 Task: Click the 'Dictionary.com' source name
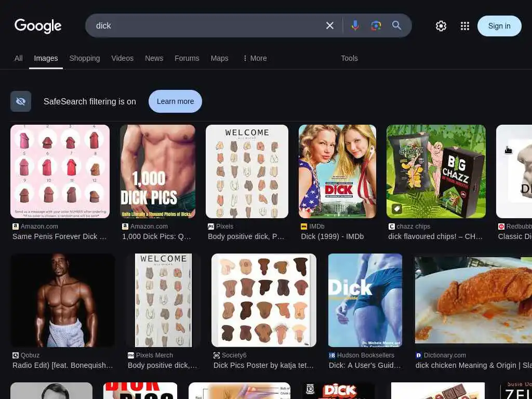(445, 355)
